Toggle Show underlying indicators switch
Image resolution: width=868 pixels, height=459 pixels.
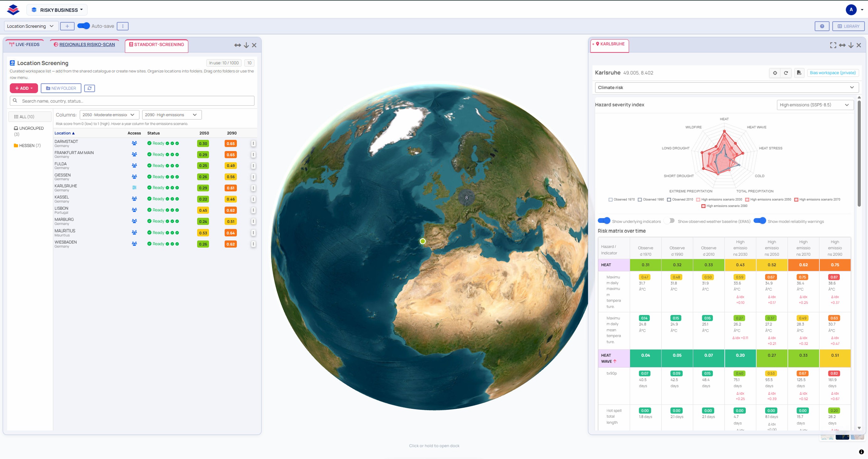pyautogui.click(x=604, y=221)
